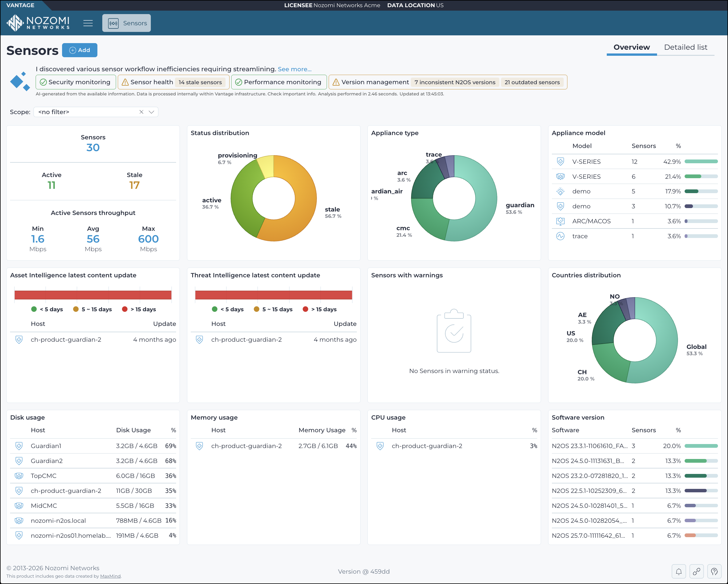The height and width of the screenshot is (584, 728).
Task: Click the demo 5 sensors model icon
Action: pyautogui.click(x=560, y=191)
